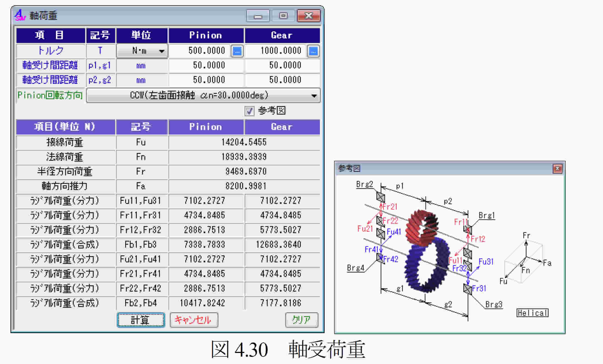Click the red pinion gear in diagram
603x364 pixels.
point(422,228)
